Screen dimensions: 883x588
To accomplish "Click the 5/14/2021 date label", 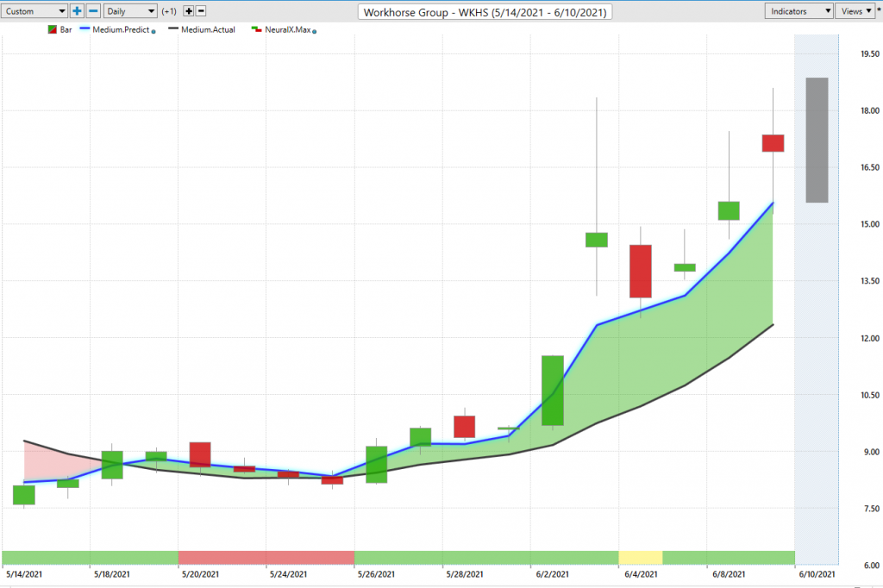I will pos(23,574).
